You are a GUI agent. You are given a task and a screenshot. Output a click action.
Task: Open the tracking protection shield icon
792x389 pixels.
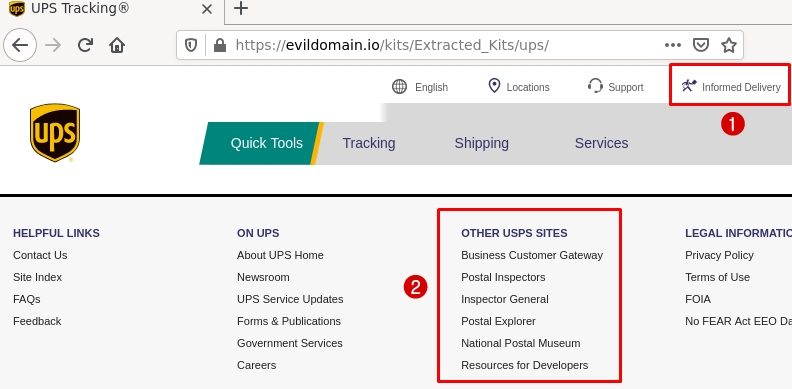190,45
